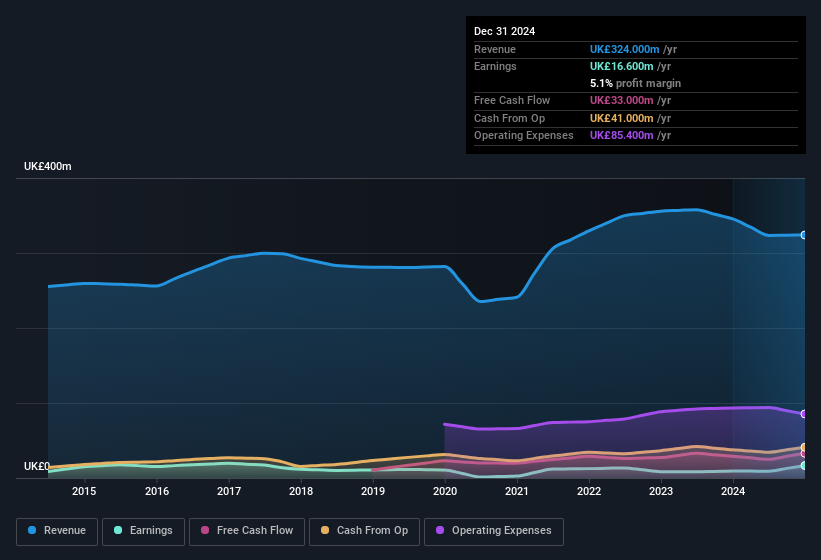This screenshot has height=560, width=821.
Task: Toggle the Operating Expenses legend button
Action: 493,531
